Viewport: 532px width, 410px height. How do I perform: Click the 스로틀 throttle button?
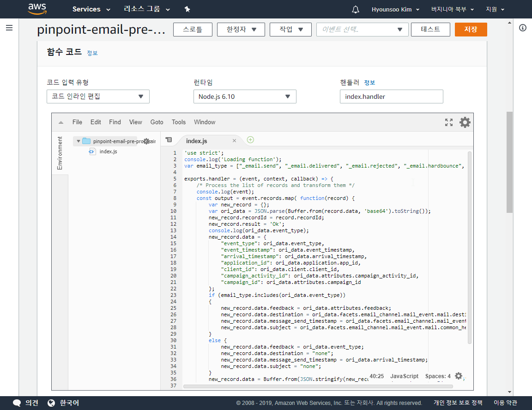[193, 30]
